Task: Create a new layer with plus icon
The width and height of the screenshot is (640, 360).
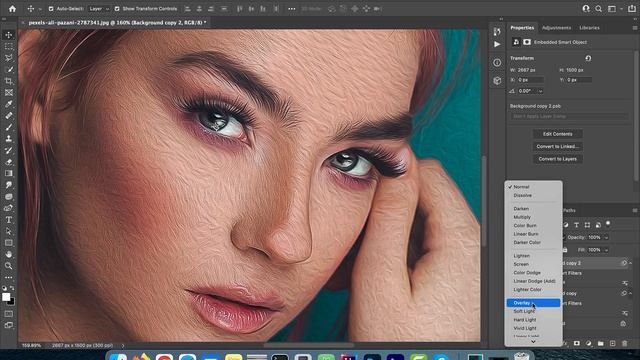Action: (x=612, y=344)
